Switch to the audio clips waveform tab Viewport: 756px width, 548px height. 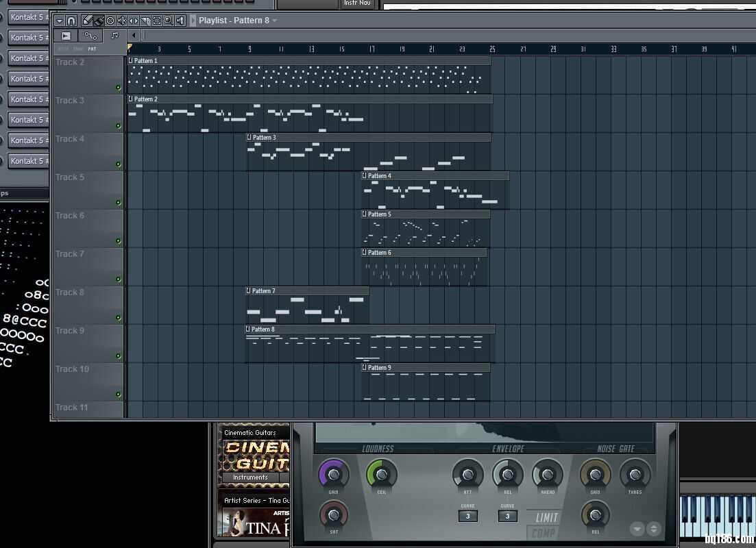point(66,36)
